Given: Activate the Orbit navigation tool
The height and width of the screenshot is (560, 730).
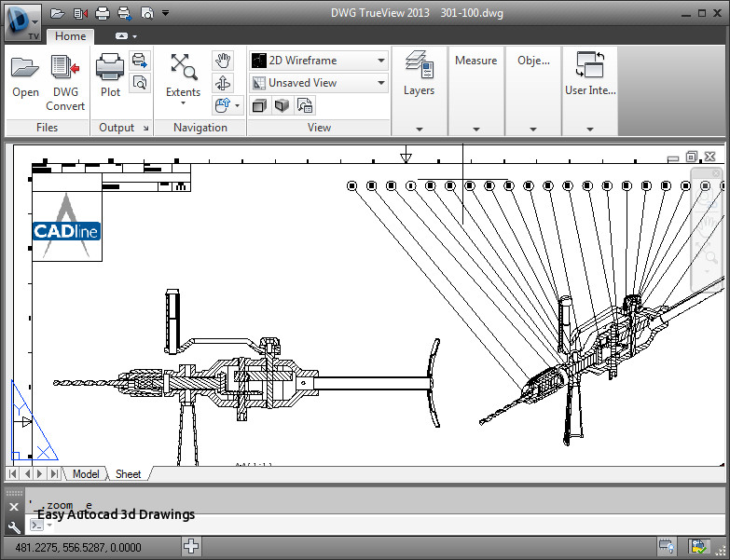Looking at the screenshot, I should (x=222, y=83).
